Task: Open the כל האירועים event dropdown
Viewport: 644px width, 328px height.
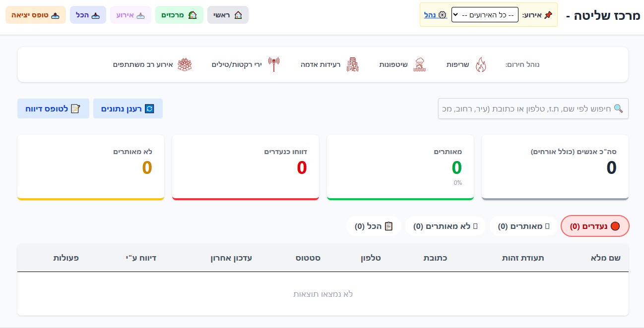Action: (485, 15)
